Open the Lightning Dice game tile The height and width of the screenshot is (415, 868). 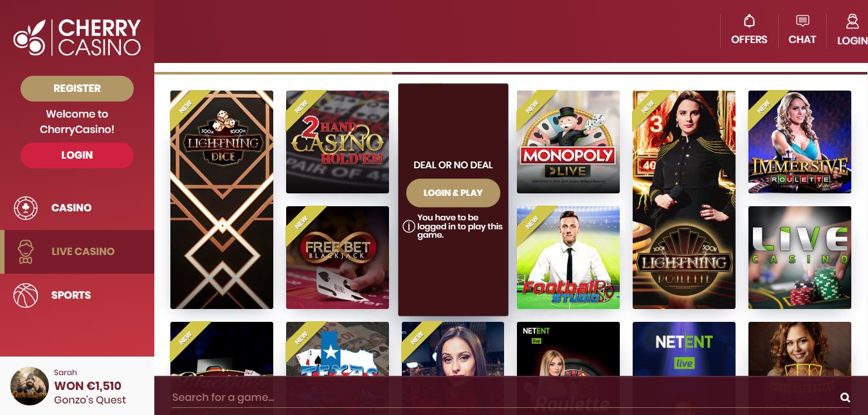click(x=222, y=200)
